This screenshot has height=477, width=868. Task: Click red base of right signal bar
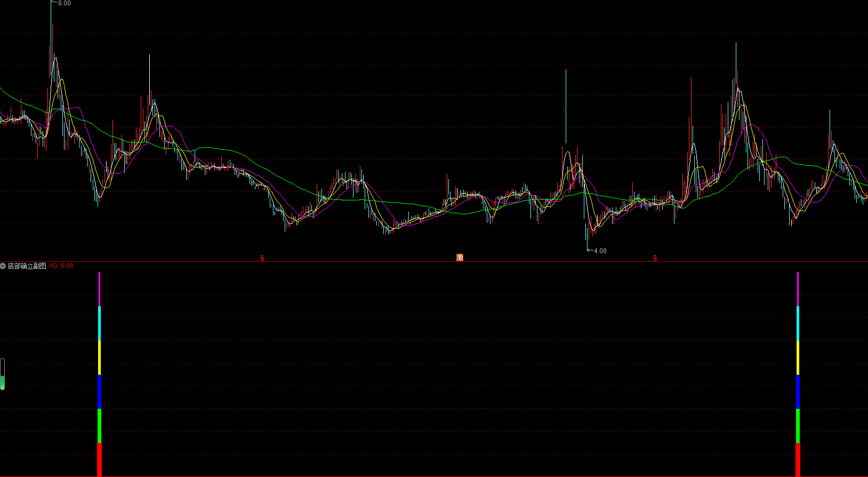(798, 459)
